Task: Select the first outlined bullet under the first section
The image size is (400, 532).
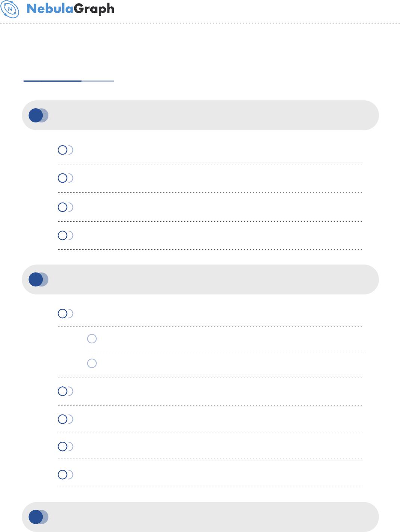Action: tap(63, 150)
